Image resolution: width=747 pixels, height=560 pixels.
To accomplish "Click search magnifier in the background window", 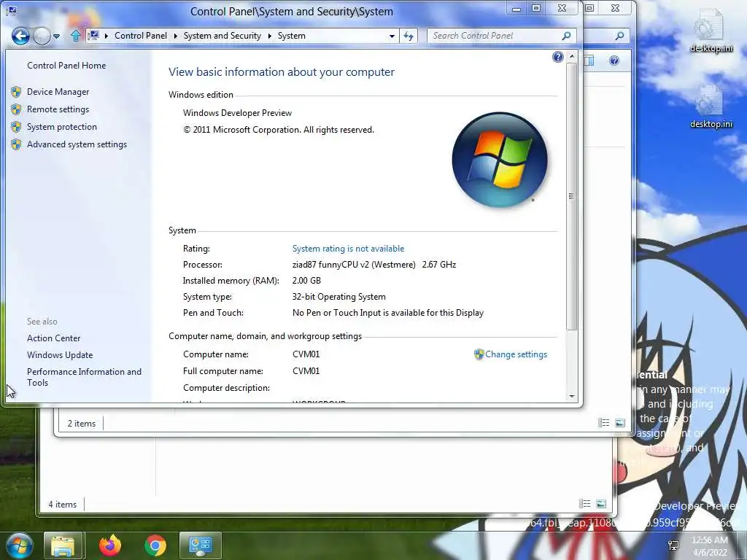I will click(619, 36).
